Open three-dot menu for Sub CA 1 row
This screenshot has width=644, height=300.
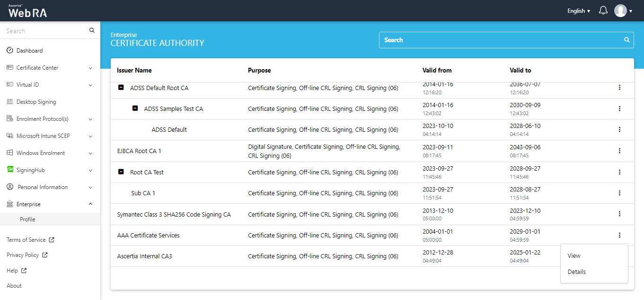pos(619,193)
